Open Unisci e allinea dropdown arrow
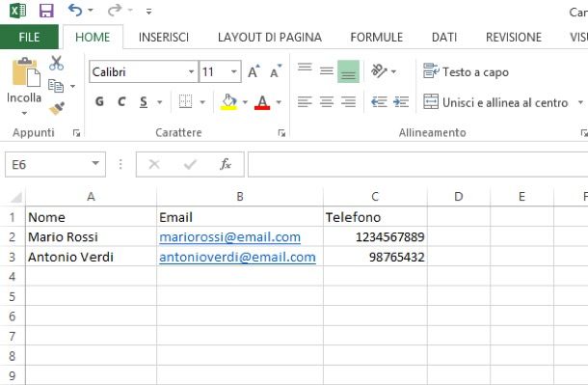 tap(580, 102)
